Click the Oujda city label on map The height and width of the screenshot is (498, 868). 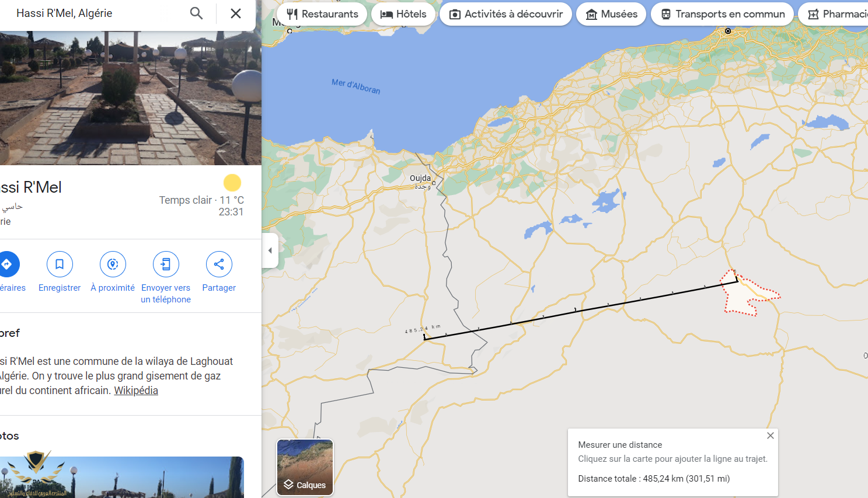tap(420, 178)
